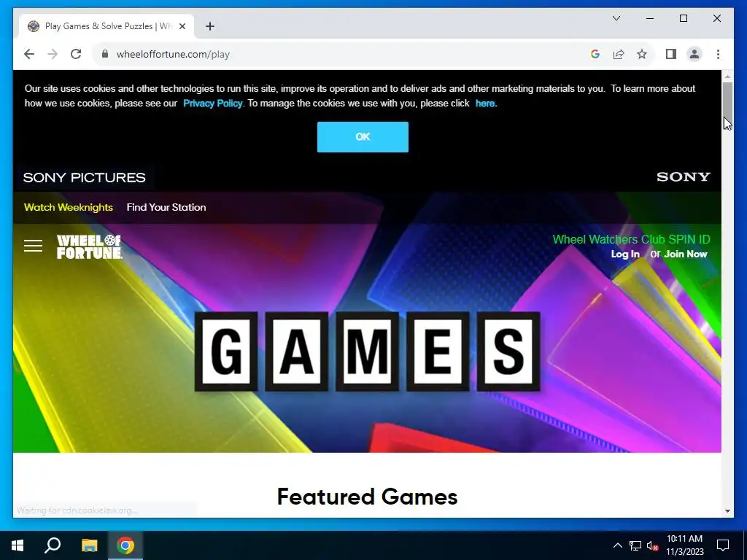Open File Explorer from taskbar
The height and width of the screenshot is (560, 747).
tap(89, 545)
